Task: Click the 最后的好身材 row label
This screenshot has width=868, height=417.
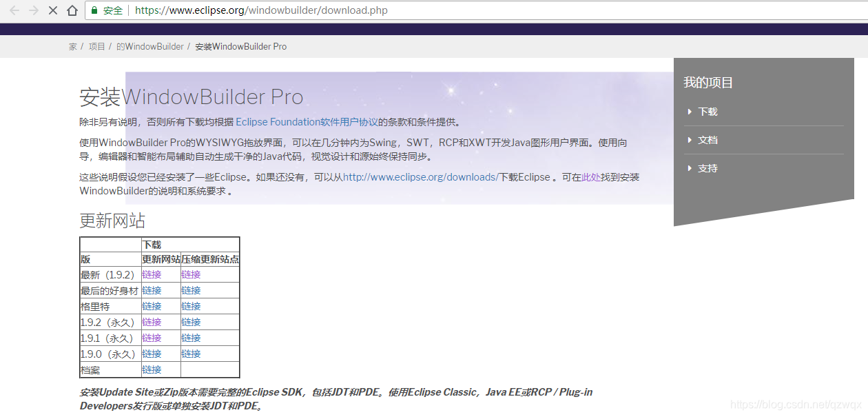Action: [110, 291]
